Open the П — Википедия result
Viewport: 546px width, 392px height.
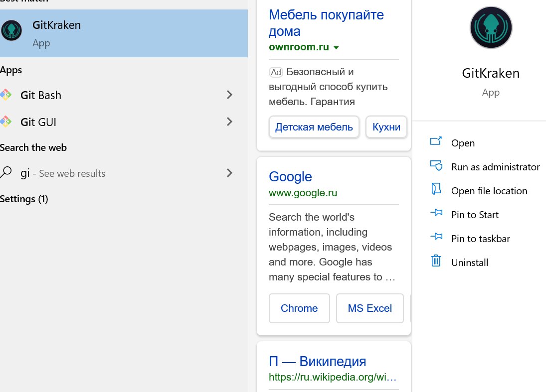pos(317,362)
